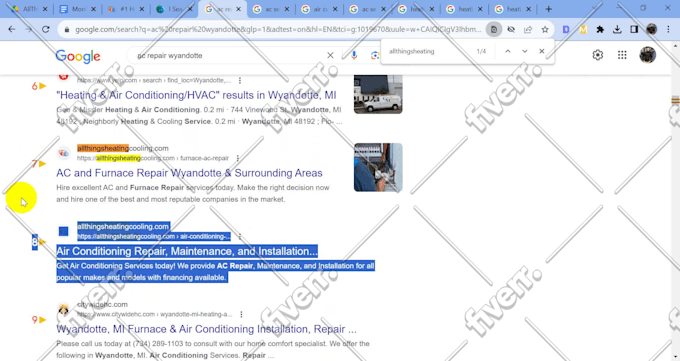This screenshot has height=361, width=680.
Task: Open the Extensions puzzle-piece menu
Action: click(x=600, y=30)
